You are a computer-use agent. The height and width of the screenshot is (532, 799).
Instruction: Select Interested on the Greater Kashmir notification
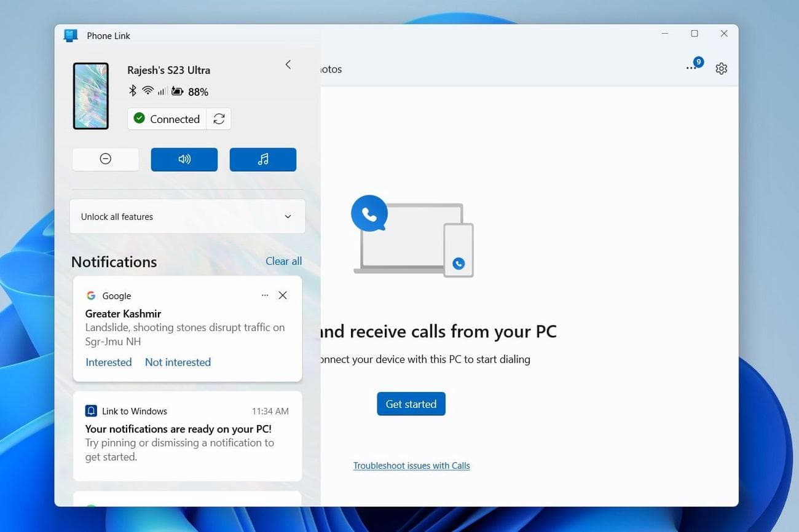(108, 362)
